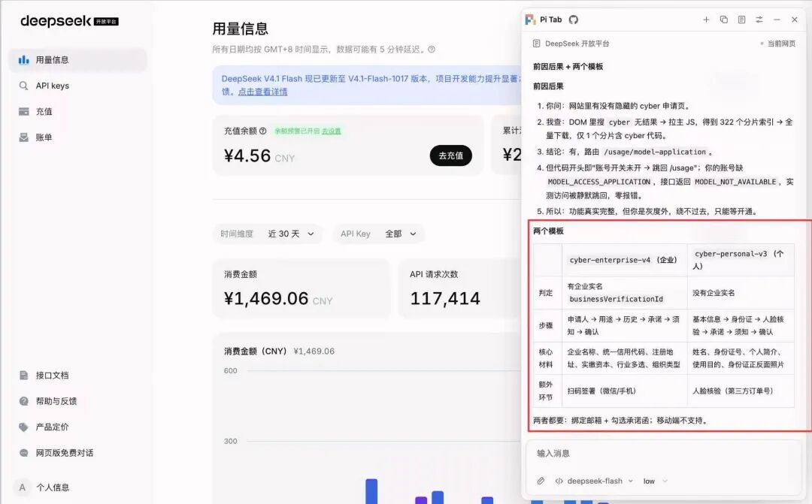Viewport: 812px width, 504px height.
Task: Click the 消费金额（CNY）chart title
Action: 255,351
